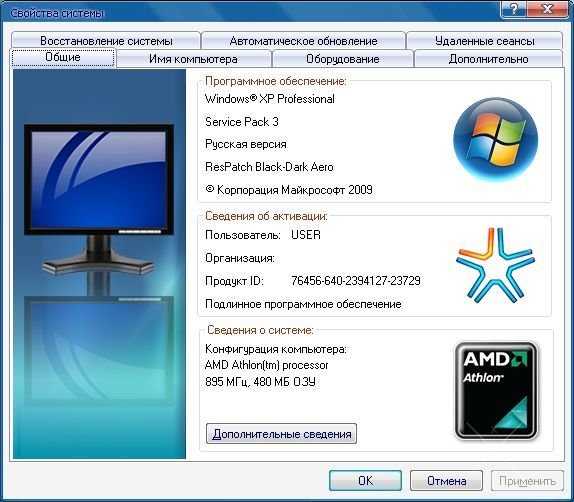Click the Сведения о системе group heading
The width and height of the screenshot is (574, 502).
click(x=260, y=330)
